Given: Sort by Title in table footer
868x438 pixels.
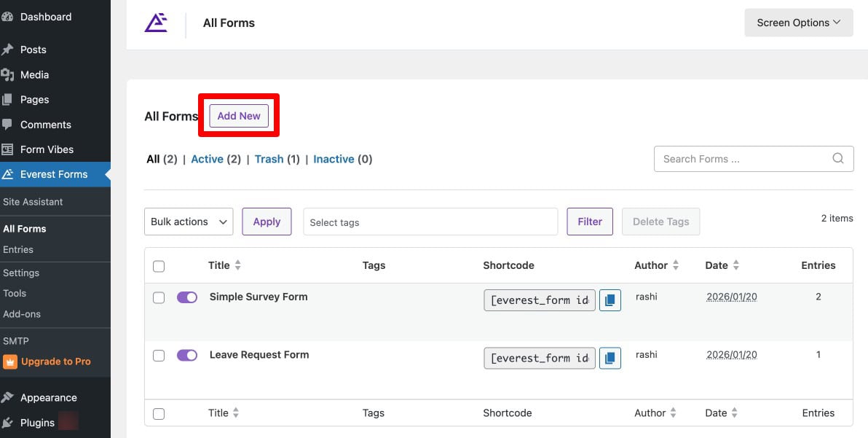Looking at the screenshot, I should tap(224, 412).
